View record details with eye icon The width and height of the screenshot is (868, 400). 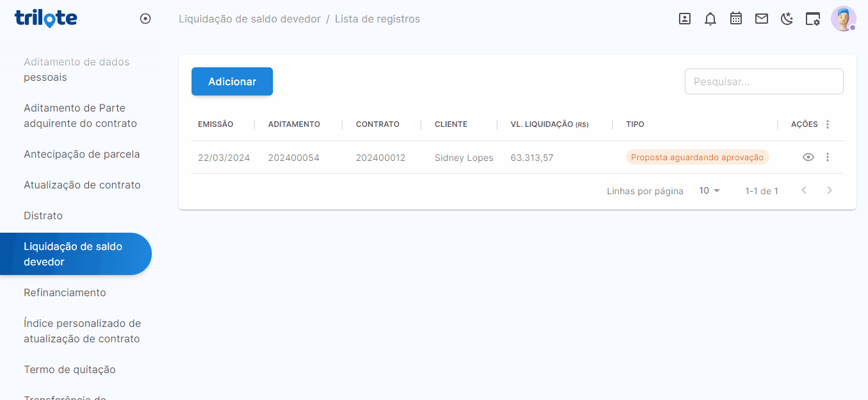(x=808, y=157)
